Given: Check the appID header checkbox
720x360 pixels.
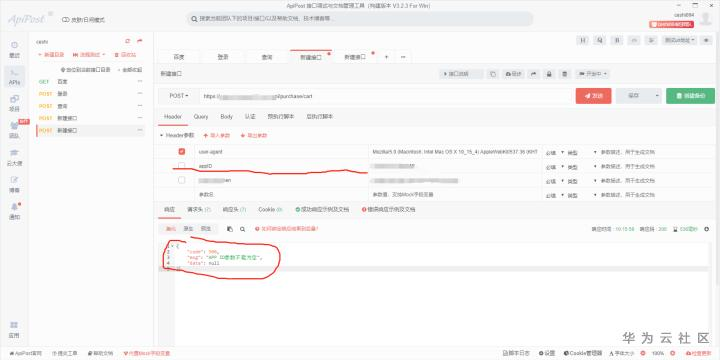Looking at the screenshot, I should tap(182, 165).
